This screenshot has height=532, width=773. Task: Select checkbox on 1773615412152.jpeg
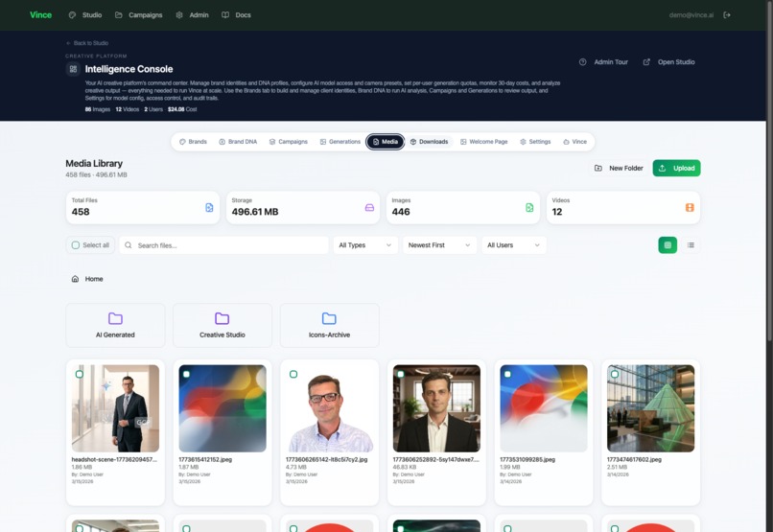coord(186,375)
